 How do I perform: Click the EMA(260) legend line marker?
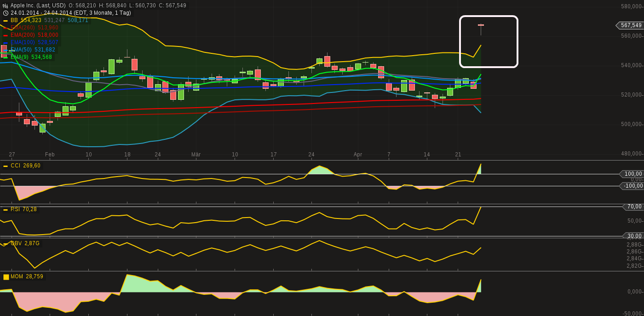pyautogui.click(x=5, y=28)
